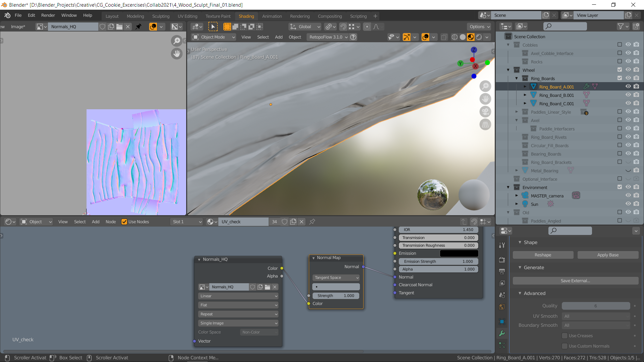Click the Apply Base button
Image resolution: width=644 pixels, height=362 pixels.
(x=607, y=255)
